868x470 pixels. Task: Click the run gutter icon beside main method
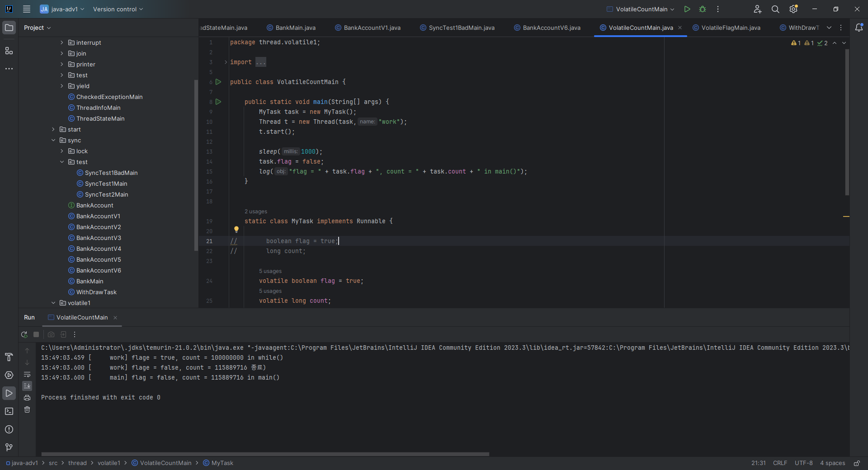pos(218,102)
